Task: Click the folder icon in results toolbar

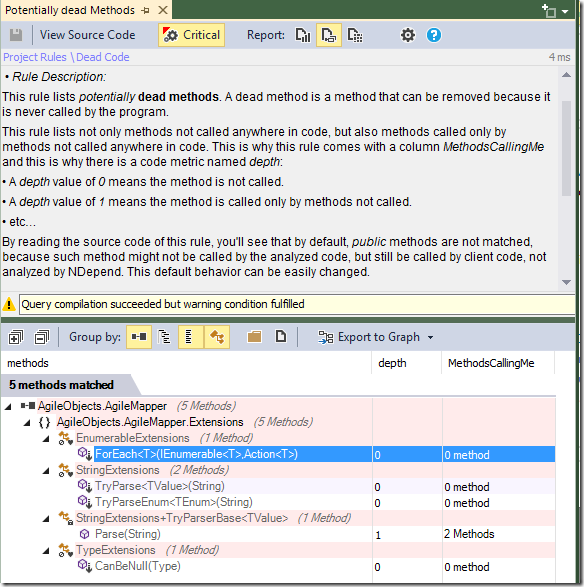Action: 254,337
